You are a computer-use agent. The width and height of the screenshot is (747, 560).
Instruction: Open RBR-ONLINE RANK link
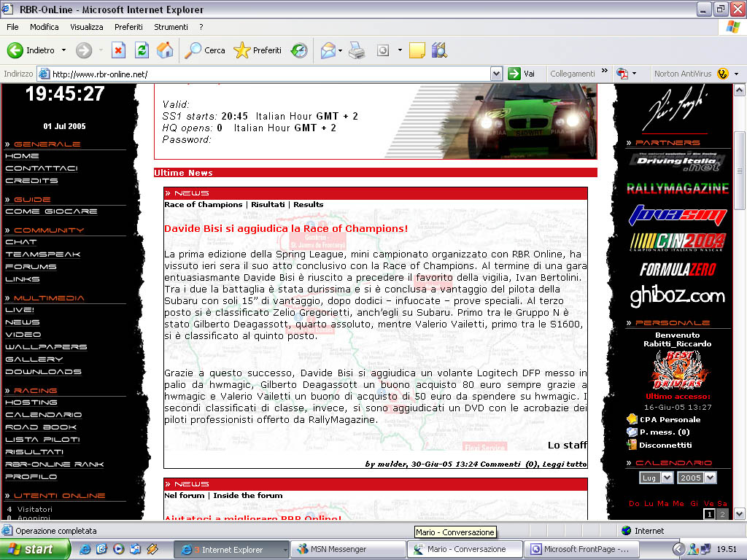coord(54,464)
